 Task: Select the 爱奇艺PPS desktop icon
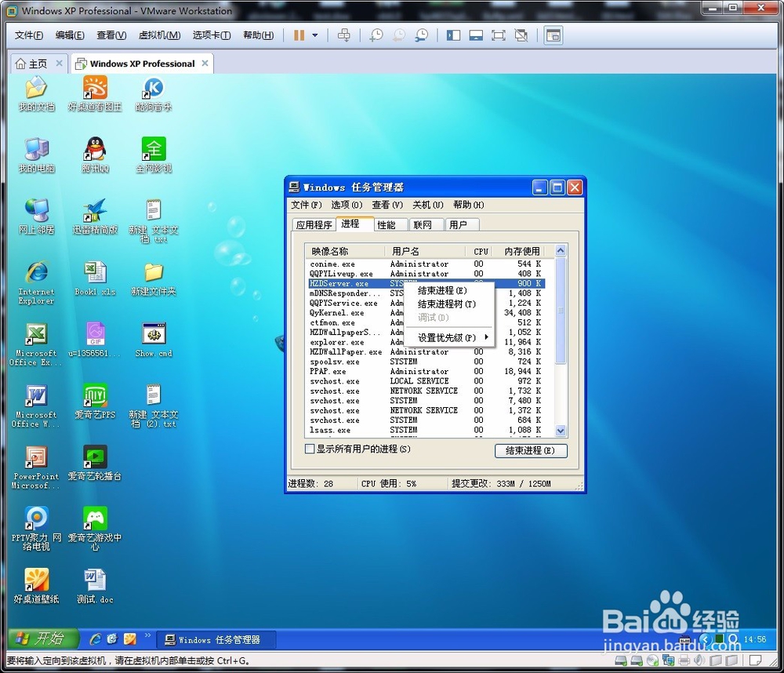pyautogui.click(x=95, y=402)
